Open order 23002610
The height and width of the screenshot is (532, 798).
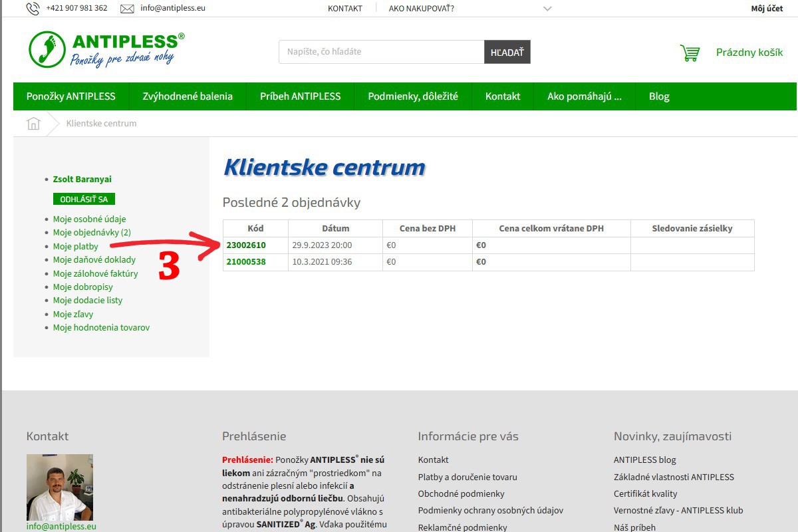click(x=246, y=245)
